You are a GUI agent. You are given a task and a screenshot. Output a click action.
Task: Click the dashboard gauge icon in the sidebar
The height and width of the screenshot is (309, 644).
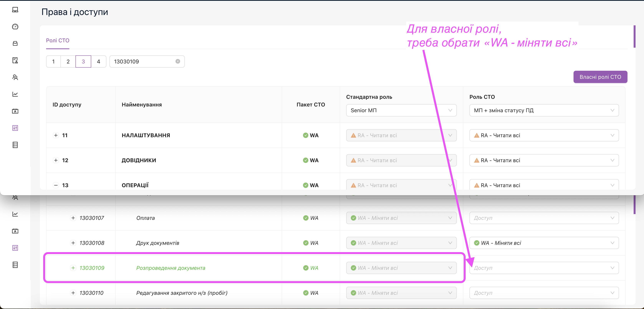15,27
